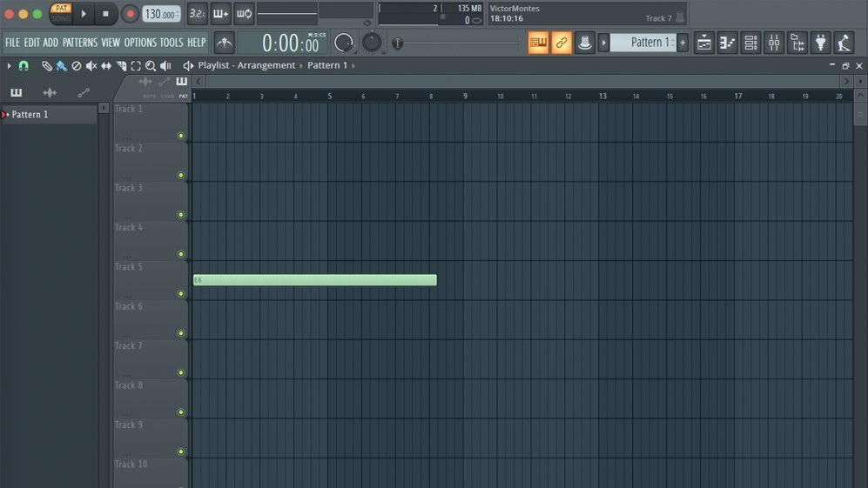Toggle the green mute light on Track 5
Viewport: 868px width, 488px height.
(x=181, y=294)
